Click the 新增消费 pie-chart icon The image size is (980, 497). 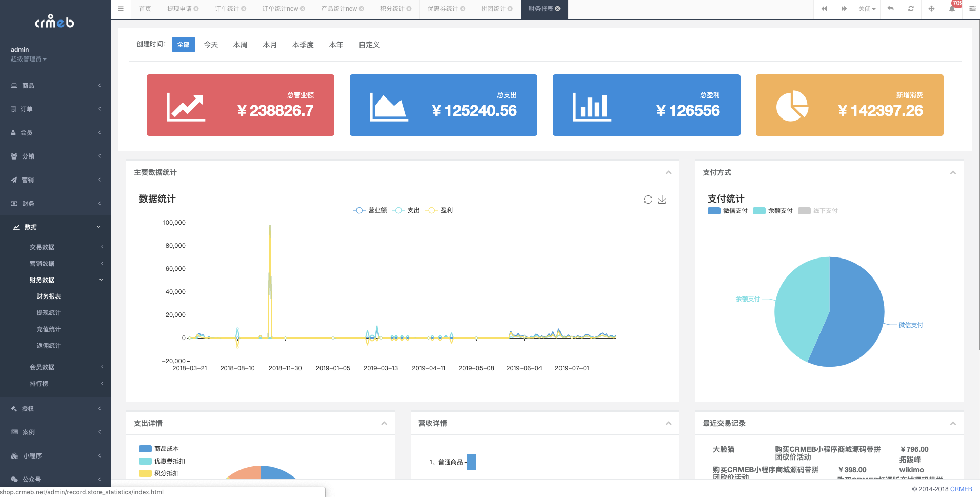click(792, 106)
